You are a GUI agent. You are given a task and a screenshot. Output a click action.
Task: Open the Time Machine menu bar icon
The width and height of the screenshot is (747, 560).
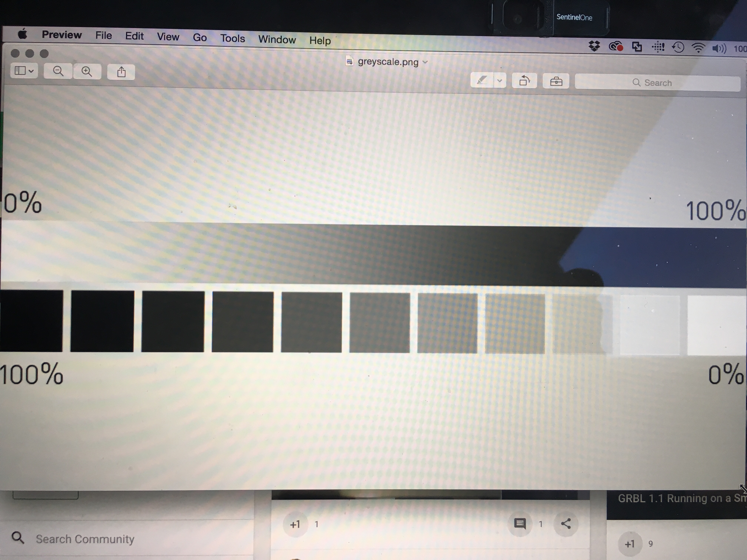pos(678,47)
